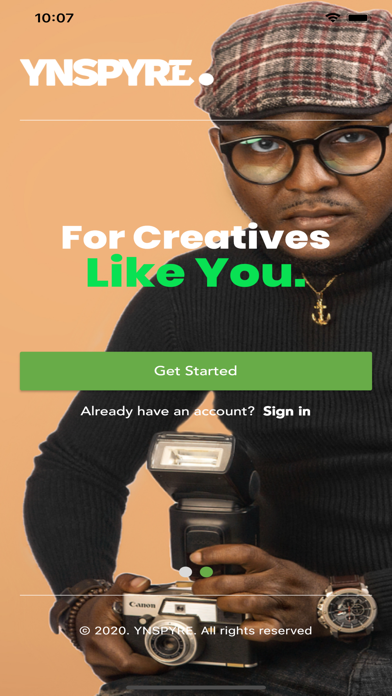Screen dimensions: 392x696
Task: Click the gold anchor necklace pendant
Action: click(321, 310)
